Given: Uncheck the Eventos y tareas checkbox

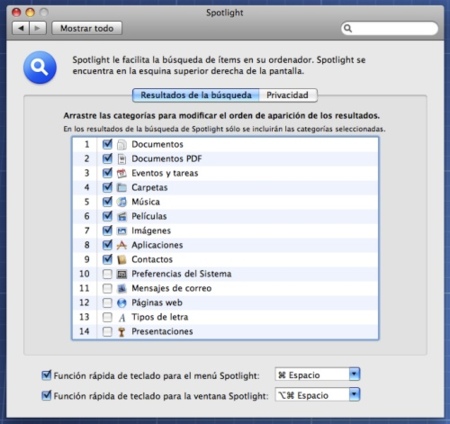Looking at the screenshot, I should pos(107,173).
